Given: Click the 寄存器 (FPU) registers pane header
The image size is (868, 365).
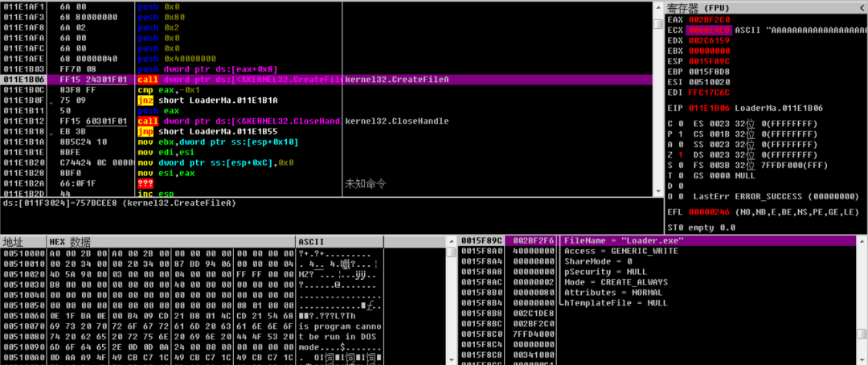Looking at the screenshot, I should 766,8.
